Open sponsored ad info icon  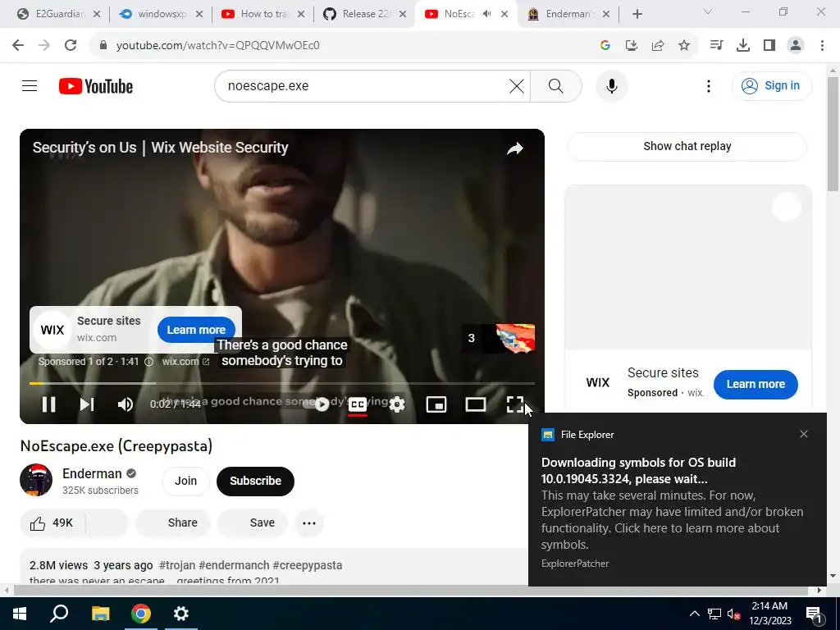(x=149, y=362)
